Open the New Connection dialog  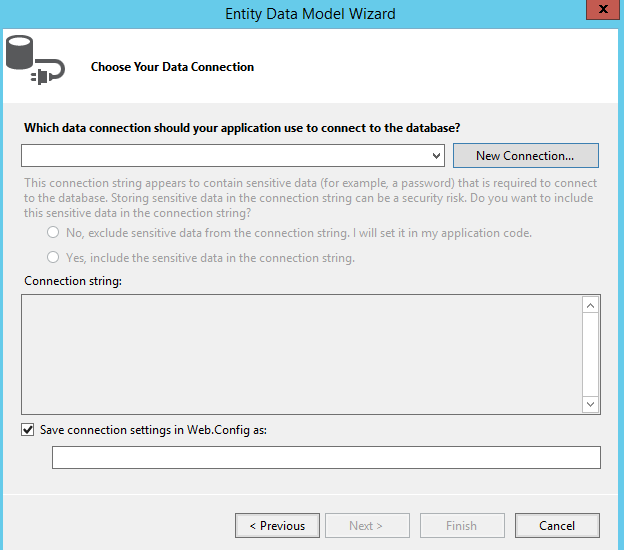(525, 156)
